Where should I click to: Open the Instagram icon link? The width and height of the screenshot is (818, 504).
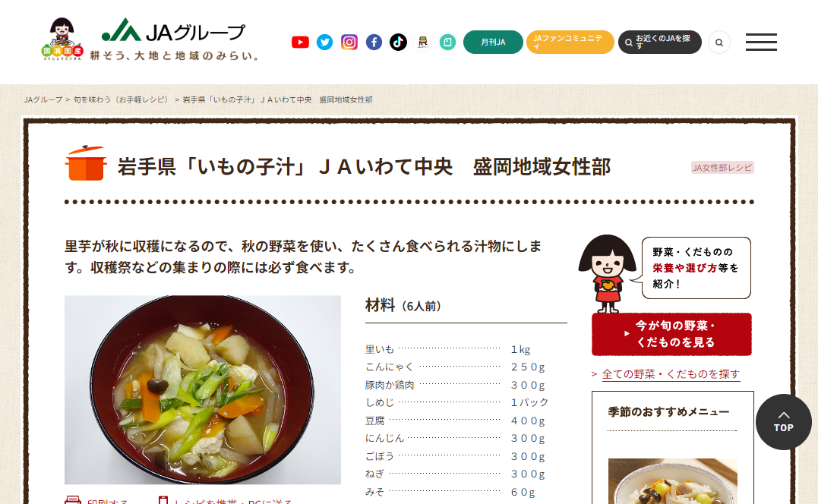[x=349, y=43]
